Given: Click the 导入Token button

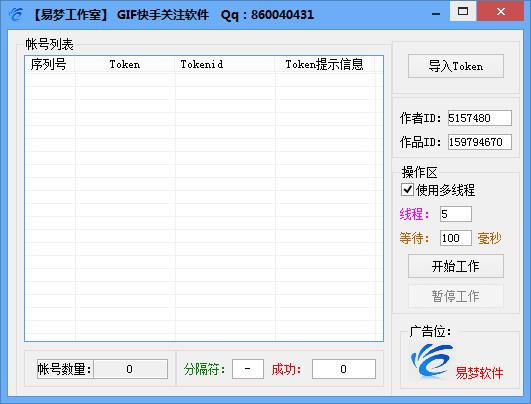Looking at the screenshot, I should pos(455,66).
